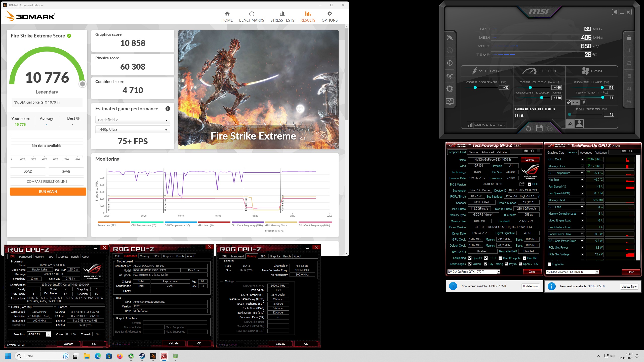This screenshot has height=362, width=644.
Task: Click the Afterburner jet logo icon
Action: (450, 38)
